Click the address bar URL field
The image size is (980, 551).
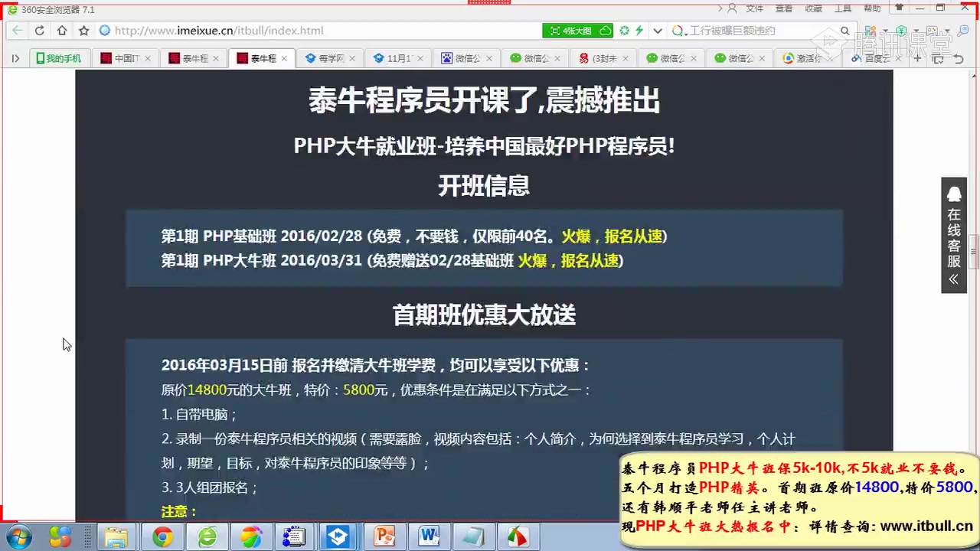point(318,31)
